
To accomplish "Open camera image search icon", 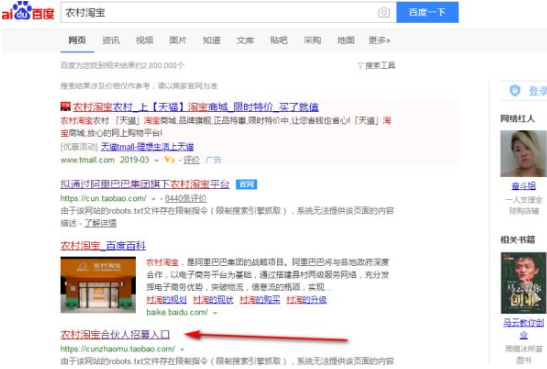I will point(384,13).
